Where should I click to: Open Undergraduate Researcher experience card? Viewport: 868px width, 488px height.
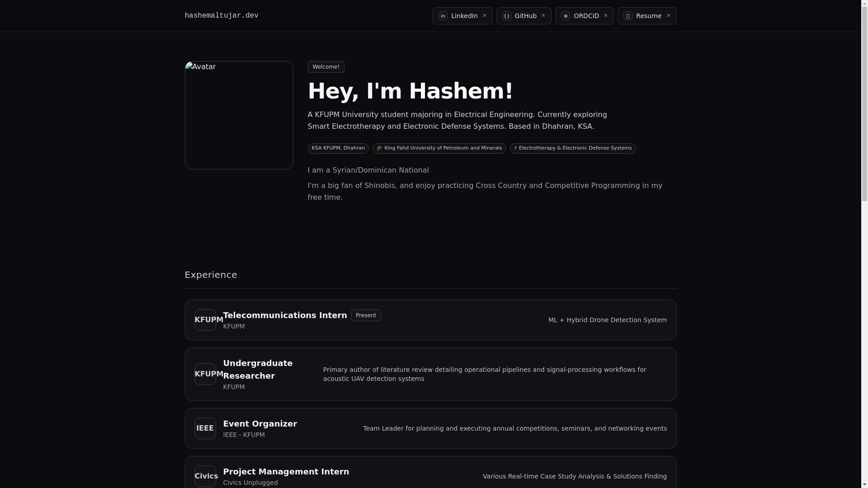pyautogui.click(x=430, y=374)
